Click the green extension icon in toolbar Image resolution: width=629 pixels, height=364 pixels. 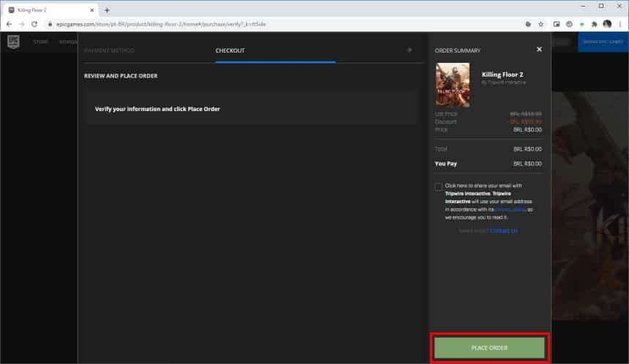pyautogui.click(x=581, y=24)
